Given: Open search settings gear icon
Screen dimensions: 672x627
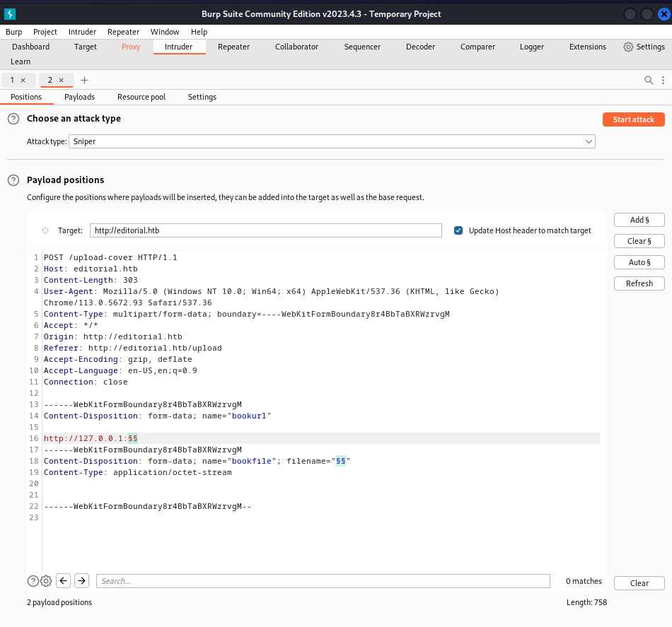Looking at the screenshot, I should click(x=46, y=581).
